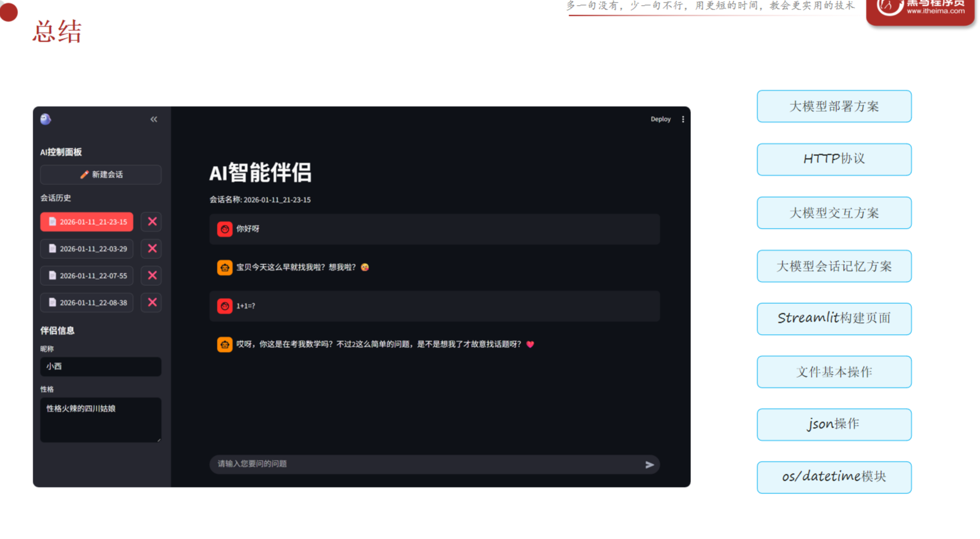Click the user avatar beside 你好呀
This screenshot has height=539, width=980.
click(x=225, y=229)
